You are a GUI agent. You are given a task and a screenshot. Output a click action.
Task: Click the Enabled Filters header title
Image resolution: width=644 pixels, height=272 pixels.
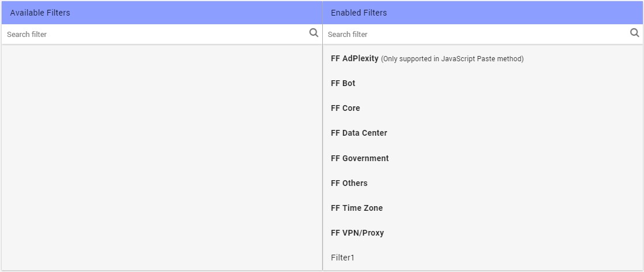click(359, 13)
